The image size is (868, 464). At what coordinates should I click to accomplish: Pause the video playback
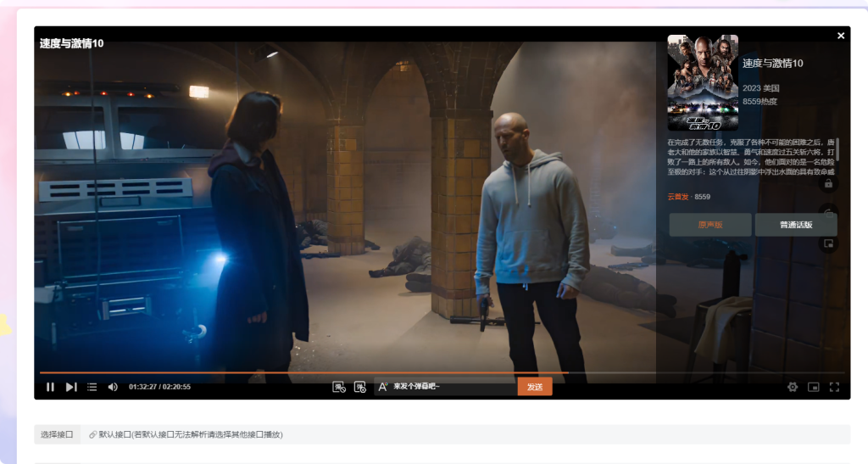coord(50,387)
